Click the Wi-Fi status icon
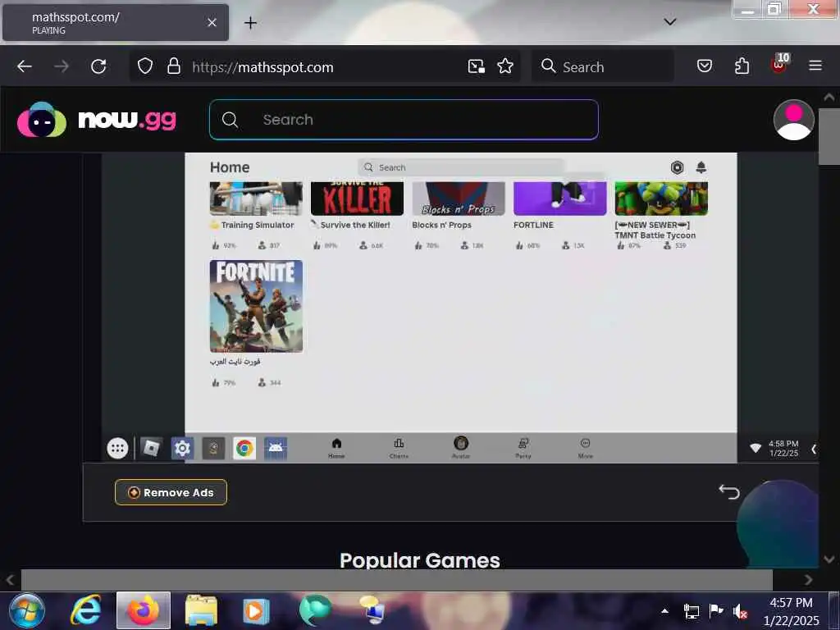 click(x=756, y=449)
